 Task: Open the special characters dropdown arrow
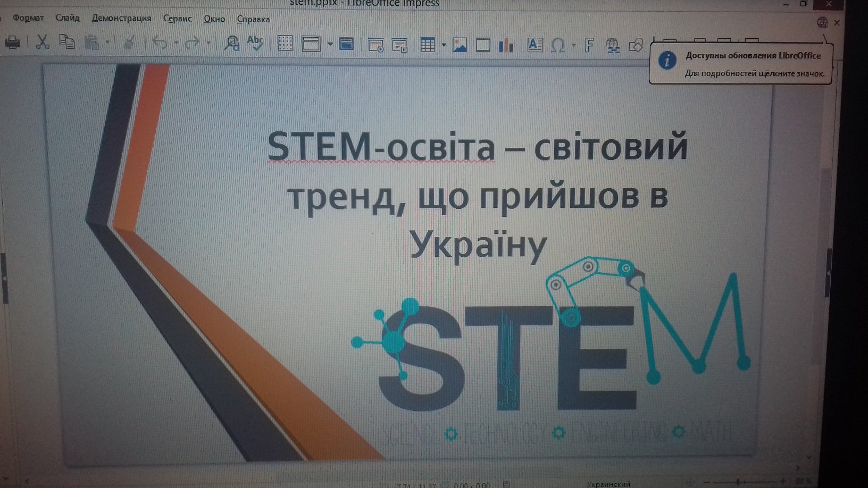573,46
